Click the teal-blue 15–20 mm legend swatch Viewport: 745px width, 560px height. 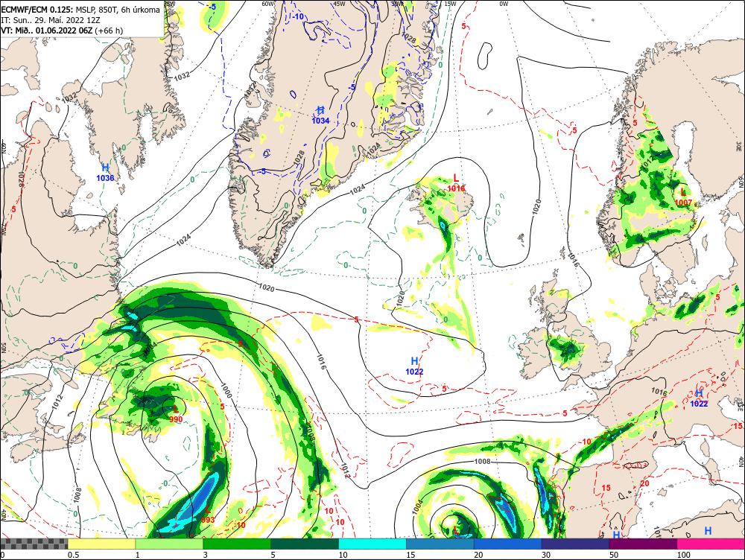440,544
